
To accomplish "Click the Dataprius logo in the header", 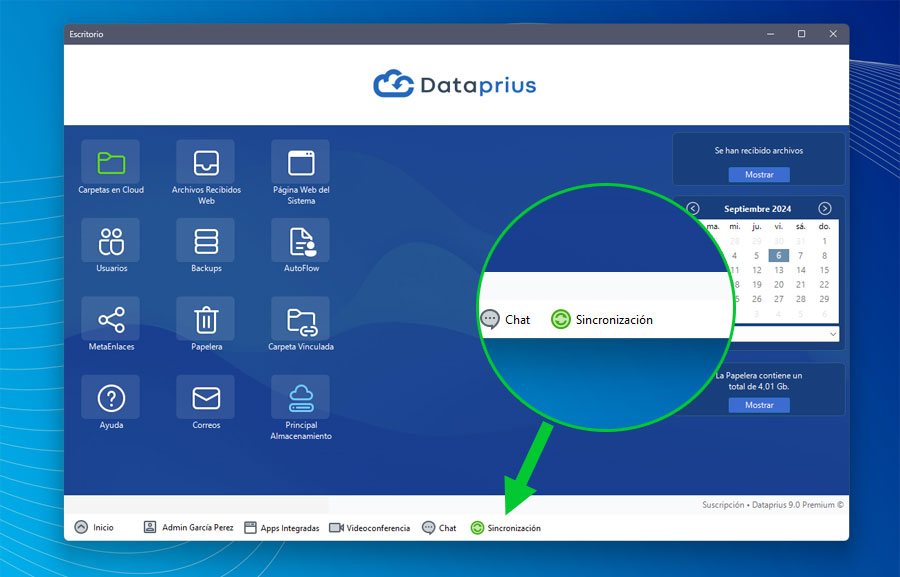I will pyautogui.click(x=455, y=85).
